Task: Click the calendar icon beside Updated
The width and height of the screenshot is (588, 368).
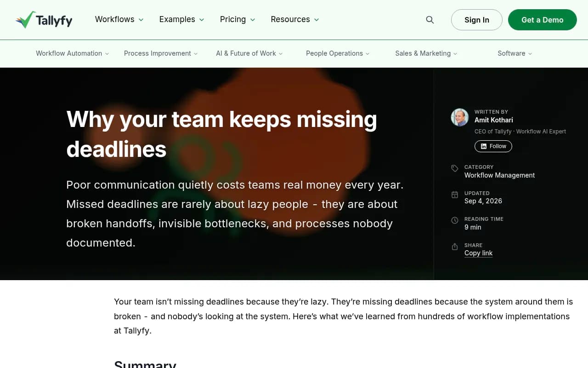Action: click(x=455, y=195)
